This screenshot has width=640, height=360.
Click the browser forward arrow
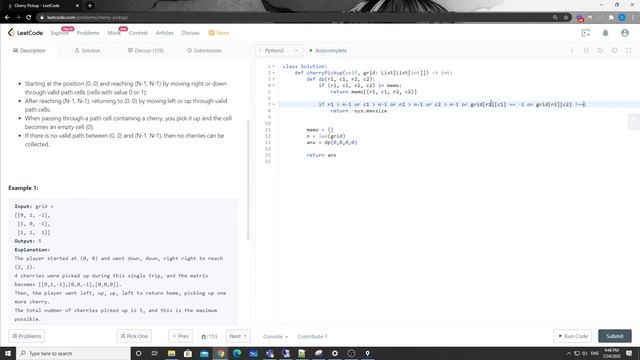tap(18, 18)
